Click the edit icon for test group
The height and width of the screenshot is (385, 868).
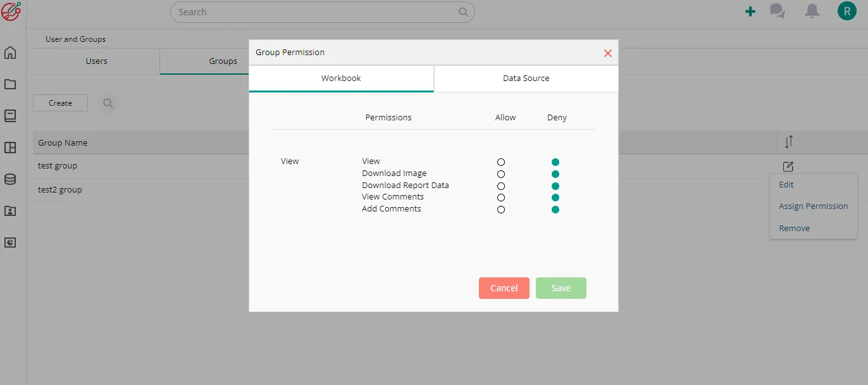pyautogui.click(x=788, y=167)
